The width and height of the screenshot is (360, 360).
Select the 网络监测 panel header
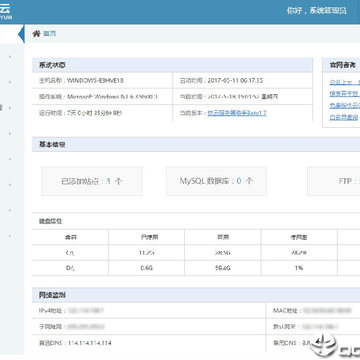pyautogui.click(x=196, y=295)
